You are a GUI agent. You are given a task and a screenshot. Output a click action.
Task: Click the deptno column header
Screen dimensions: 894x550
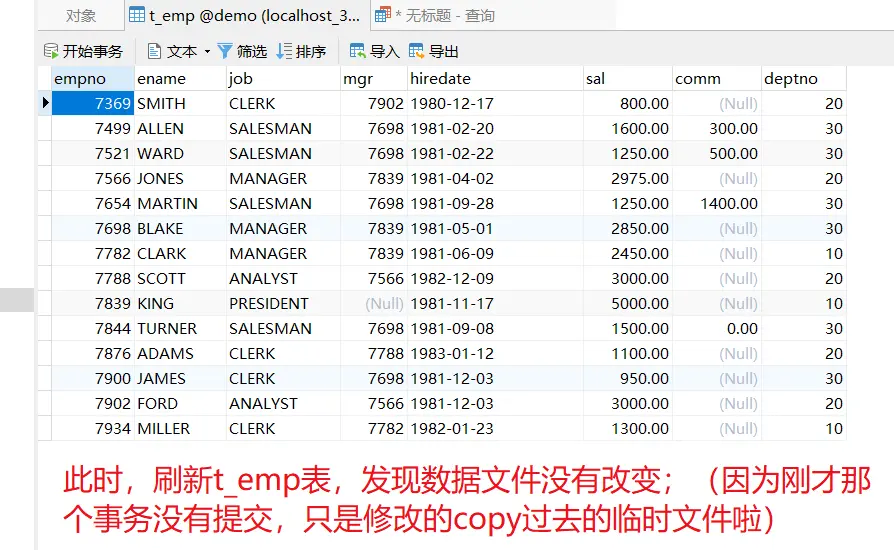click(804, 79)
